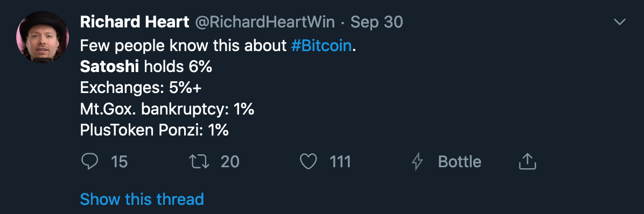Select the Bottle label text
The height and width of the screenshot is (214, 644).
460,162
